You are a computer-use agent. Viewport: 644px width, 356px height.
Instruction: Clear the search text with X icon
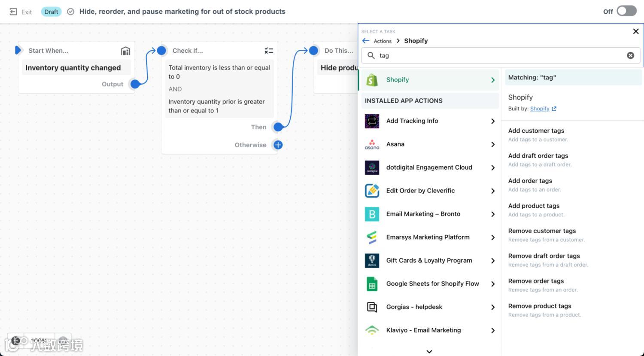630,55
